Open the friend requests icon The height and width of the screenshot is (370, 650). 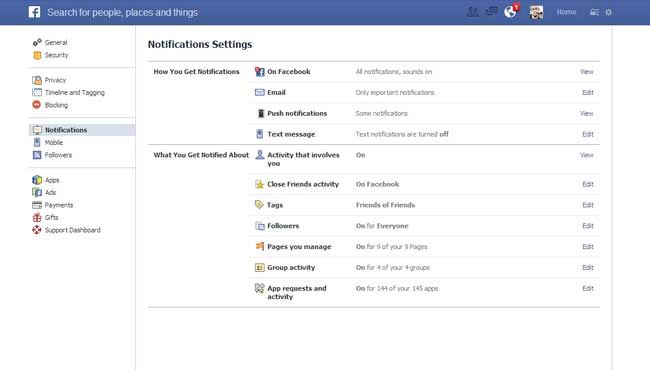click(x=473, y=12)
